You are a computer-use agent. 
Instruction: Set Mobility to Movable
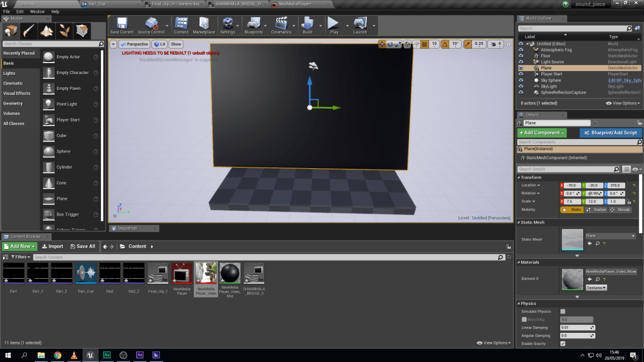pos(621,210)
